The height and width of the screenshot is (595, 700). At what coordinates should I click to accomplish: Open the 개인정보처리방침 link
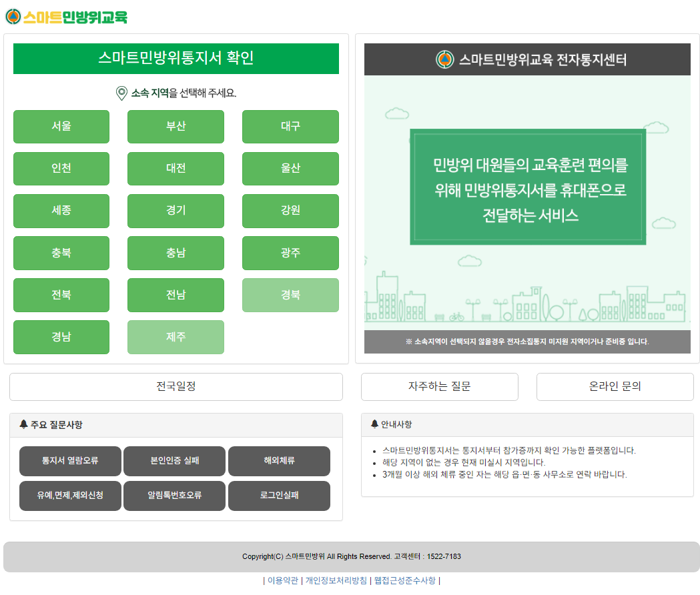click(x=336, y=581)
